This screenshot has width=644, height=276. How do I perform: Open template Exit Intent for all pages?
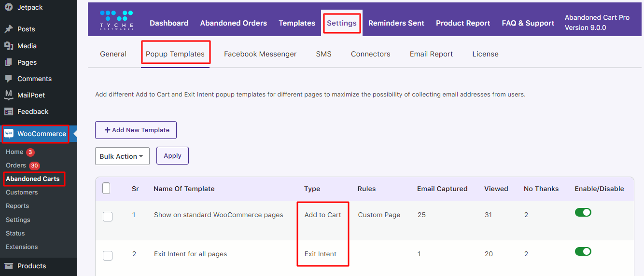pyautogui.click(x=190, y=254)
